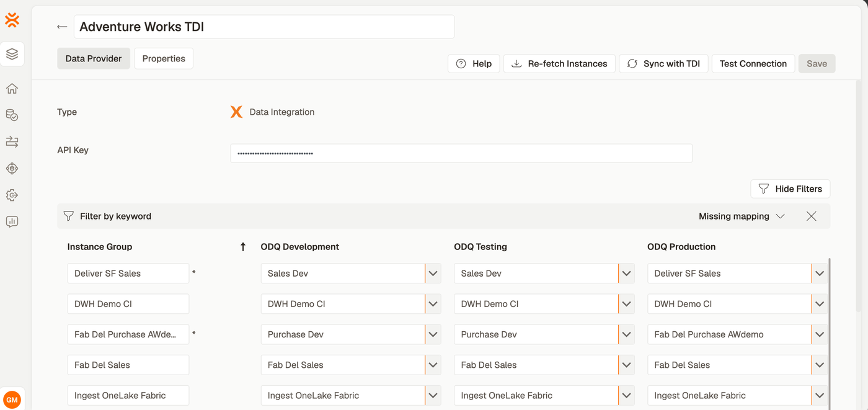
Task: Click Fab Del Purchase AWde... instance group field
Action: 128,334
